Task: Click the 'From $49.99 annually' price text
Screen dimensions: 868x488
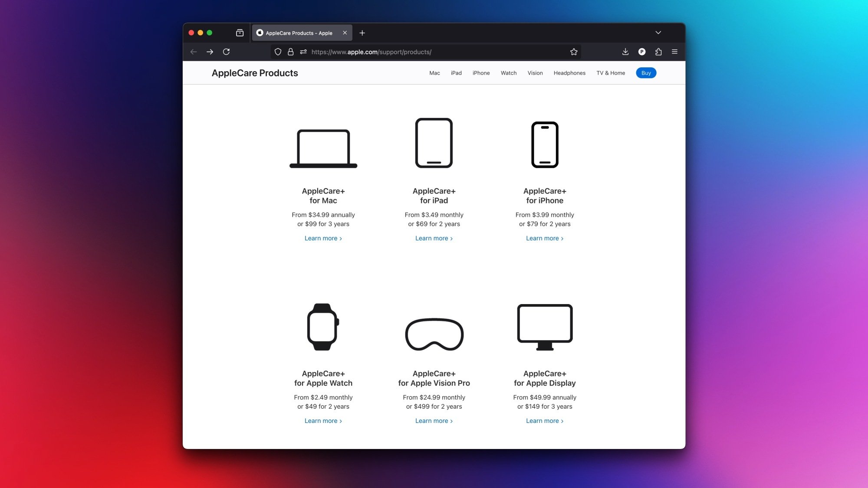Action: (545, 398)
